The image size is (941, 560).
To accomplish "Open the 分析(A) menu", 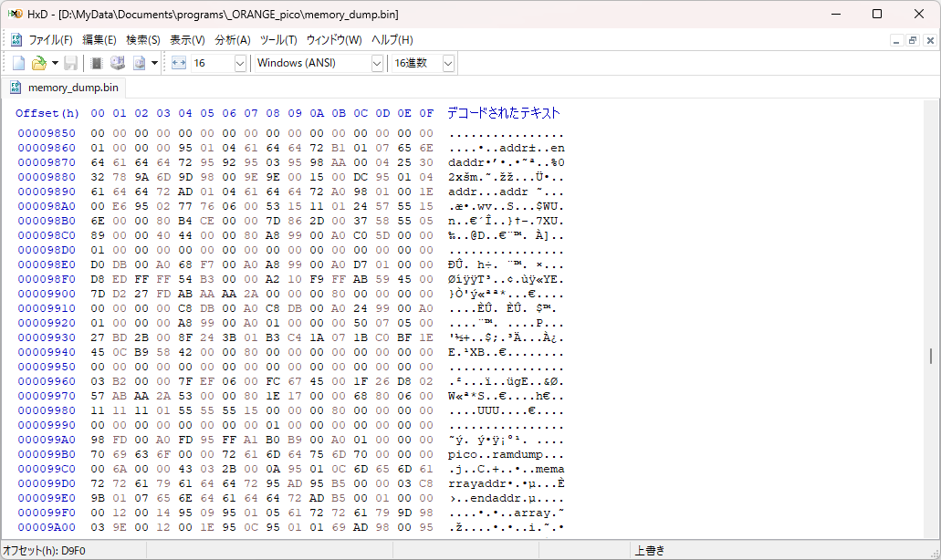I will [232, 39].
